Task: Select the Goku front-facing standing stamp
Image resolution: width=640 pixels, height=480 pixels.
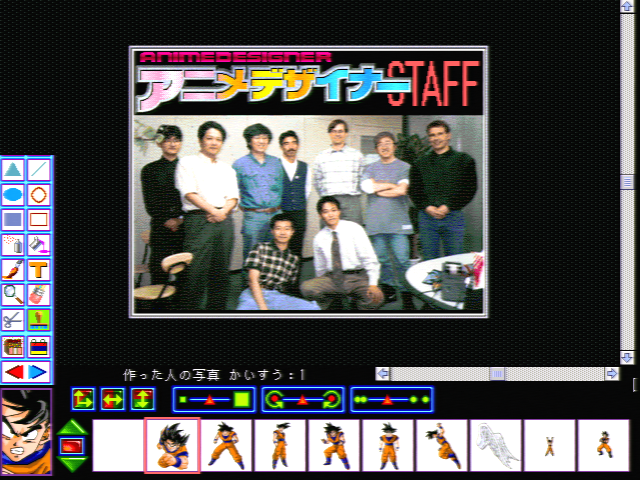Action: coord(388,445)
